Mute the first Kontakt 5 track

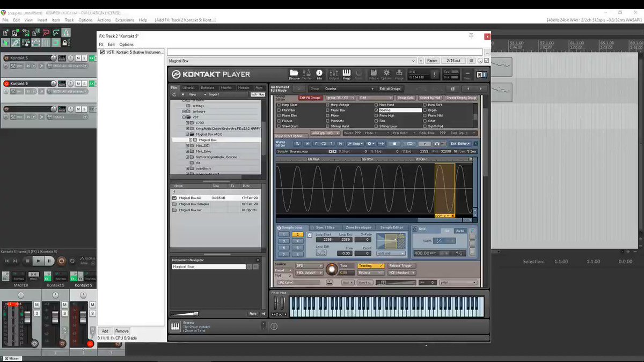(78, 58)
